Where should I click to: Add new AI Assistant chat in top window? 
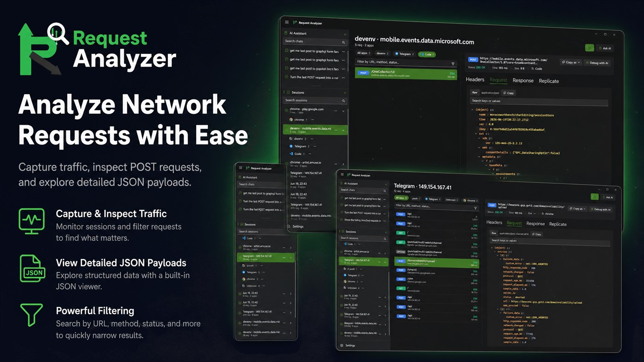coord(345,34)
